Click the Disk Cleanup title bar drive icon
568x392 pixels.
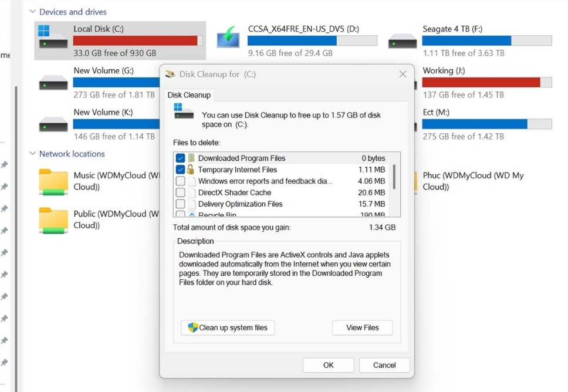[x=170, y=74]
